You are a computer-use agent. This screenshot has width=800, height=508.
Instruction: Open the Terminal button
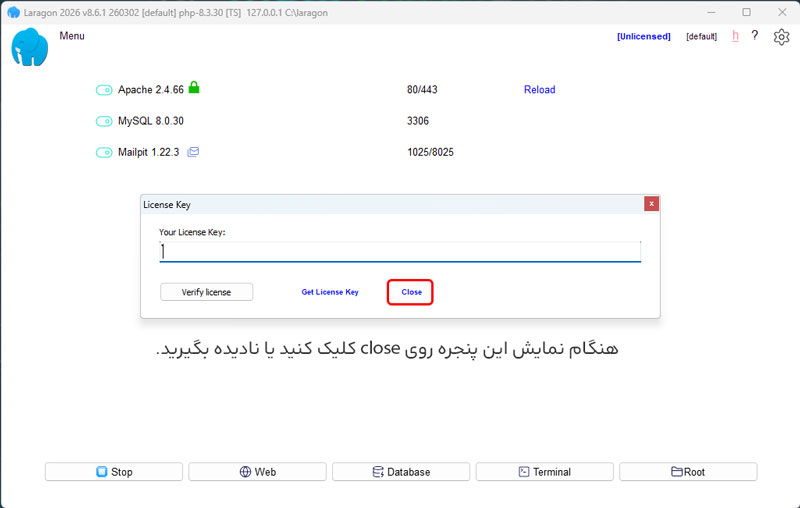(544, 471)
